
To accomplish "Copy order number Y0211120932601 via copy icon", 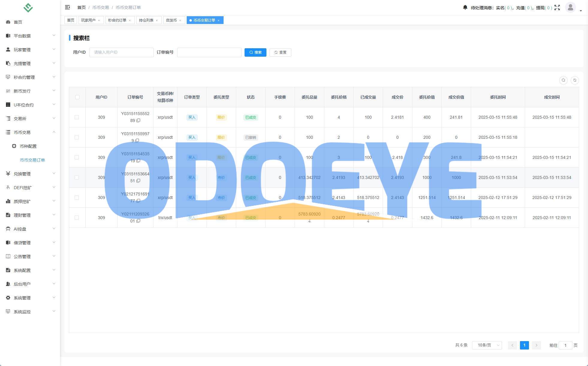I will coord(138,221).
